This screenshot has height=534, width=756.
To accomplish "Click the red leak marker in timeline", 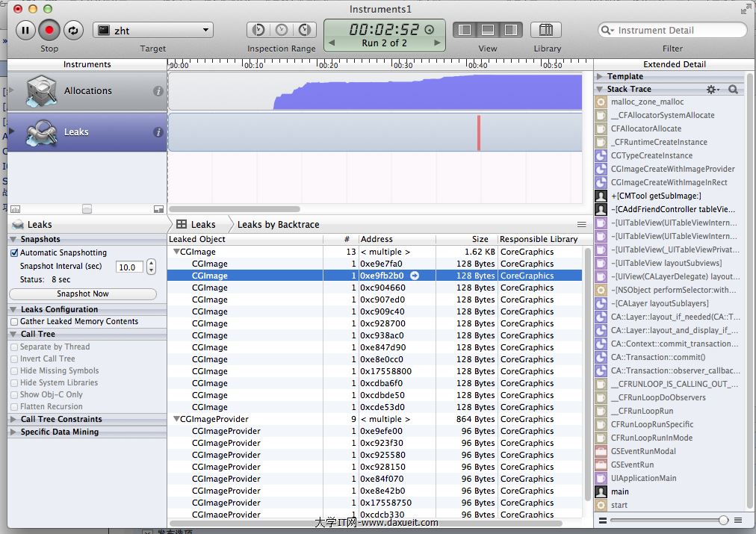I will tap(479, 132).
